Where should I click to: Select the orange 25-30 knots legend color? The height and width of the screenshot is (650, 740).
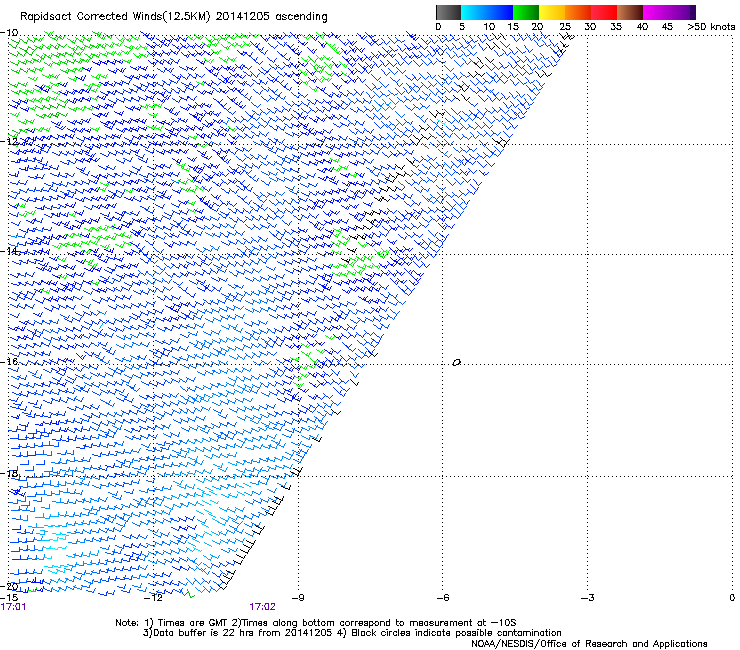(x=578, y=12)
